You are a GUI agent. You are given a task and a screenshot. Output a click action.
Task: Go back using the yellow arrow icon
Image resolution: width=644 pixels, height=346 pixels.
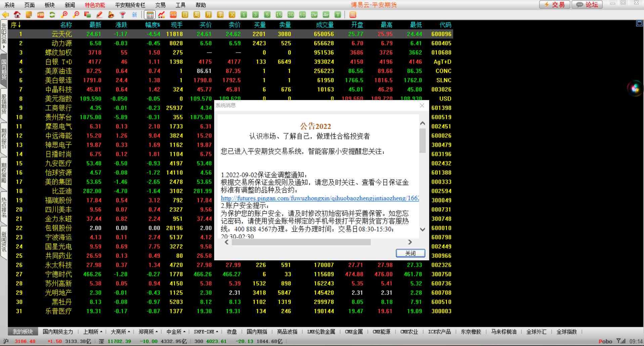click(x=5, y=15)
